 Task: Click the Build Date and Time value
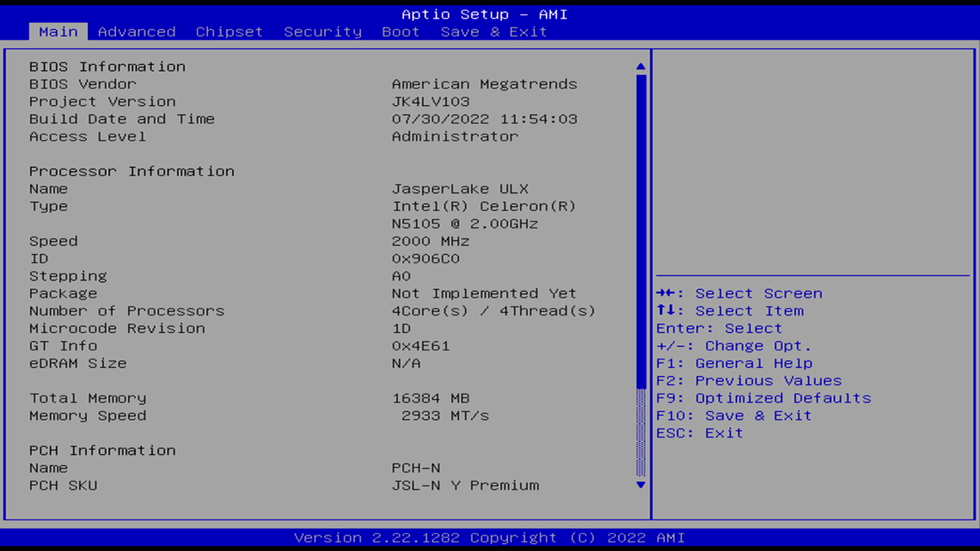484,119
